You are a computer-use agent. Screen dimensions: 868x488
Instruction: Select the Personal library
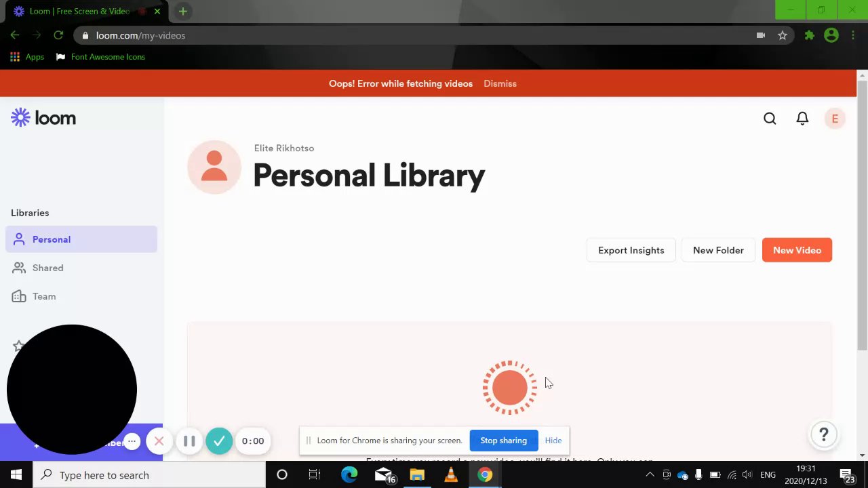coord(81,239)
